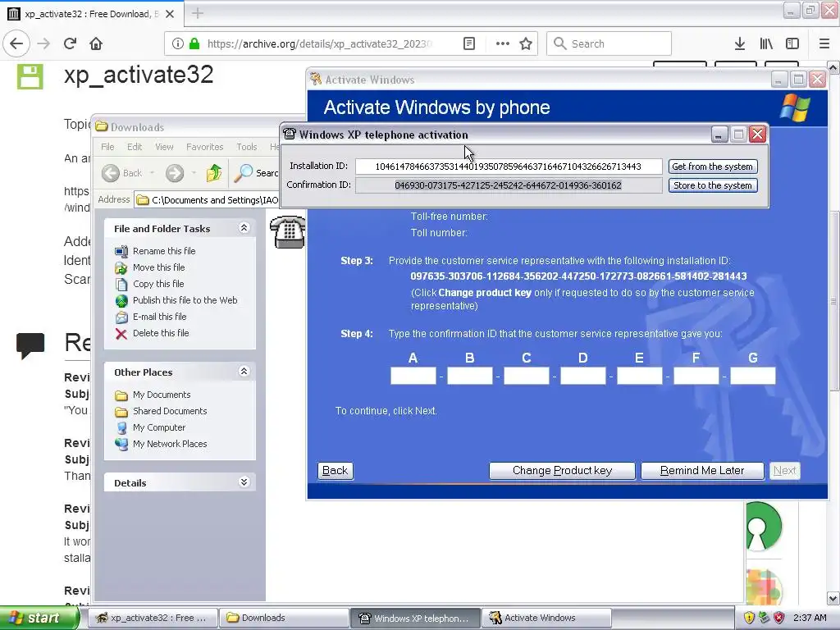Viewport: 840px width, 630px height.
Task: Click Change Product key button
Action: (562, 470)
